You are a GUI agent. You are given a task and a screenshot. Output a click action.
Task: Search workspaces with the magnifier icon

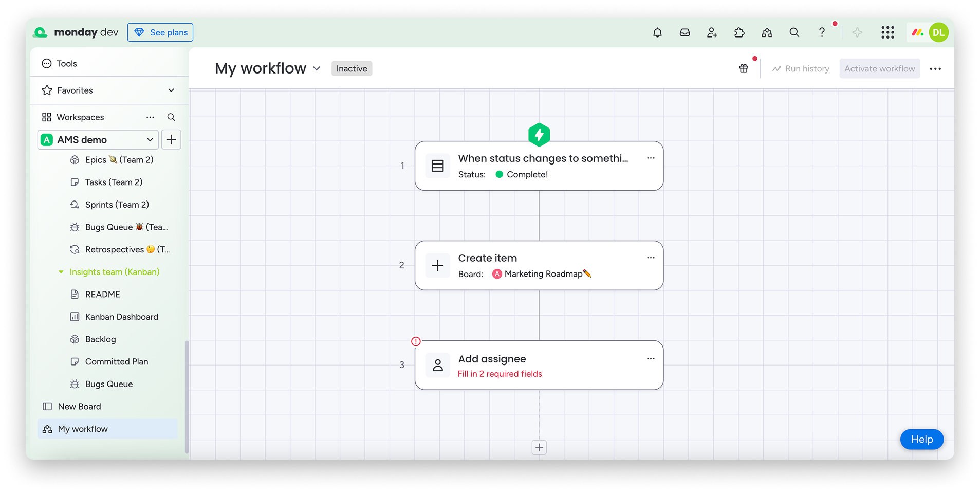tap(171, 117)
